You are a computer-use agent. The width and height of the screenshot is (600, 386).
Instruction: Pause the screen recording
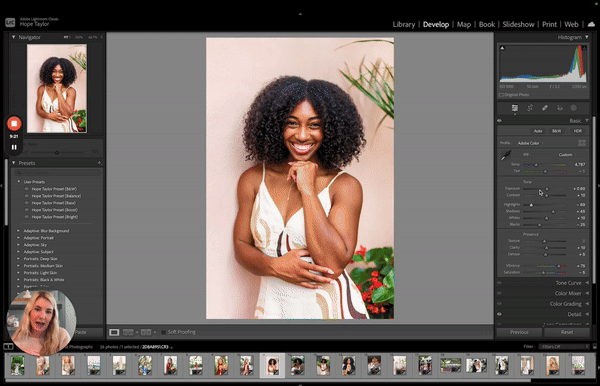coord(14,147)
